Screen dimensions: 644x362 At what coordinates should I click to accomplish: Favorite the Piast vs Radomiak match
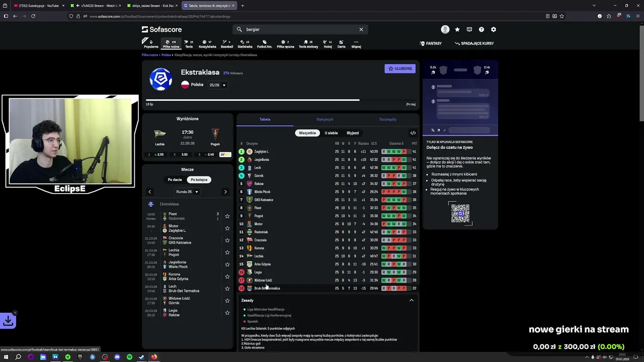click(x=227, y=216)
